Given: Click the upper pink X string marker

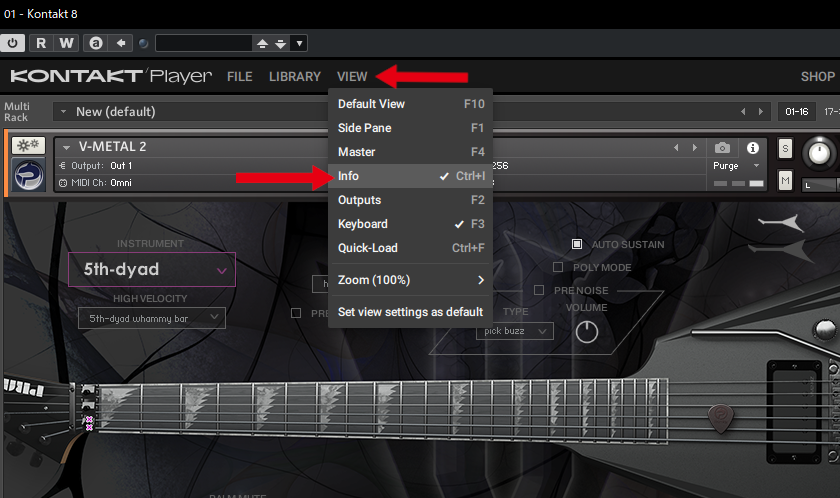Looking at the screenshot, I should click(89, 419).
